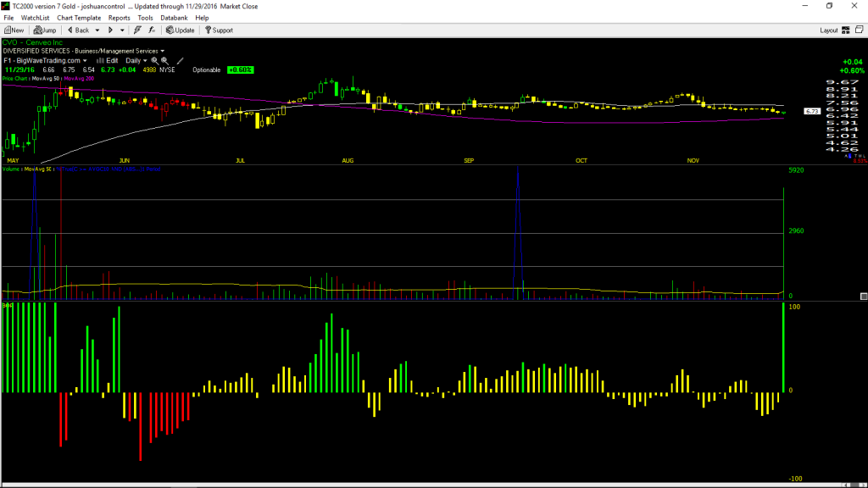Click the cascade windows icon
The width and height of the screenshot is (868, 488).
(x=860, y=30)
